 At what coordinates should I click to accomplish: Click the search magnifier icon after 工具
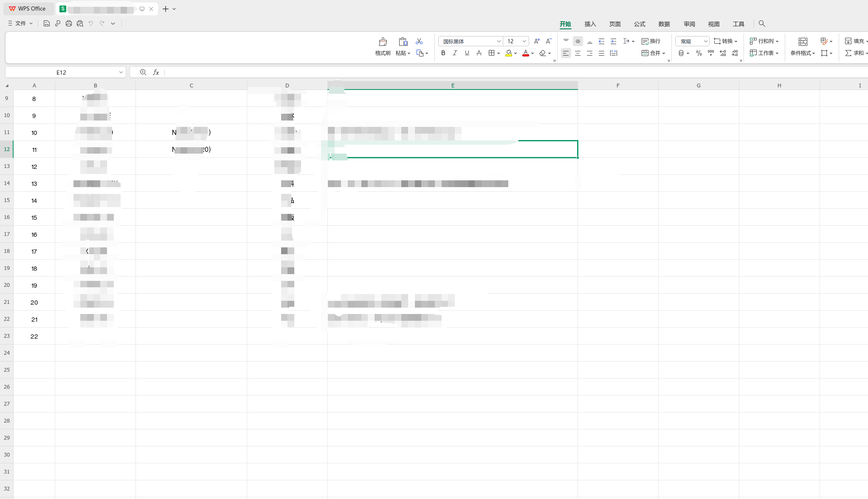point(762,24)
